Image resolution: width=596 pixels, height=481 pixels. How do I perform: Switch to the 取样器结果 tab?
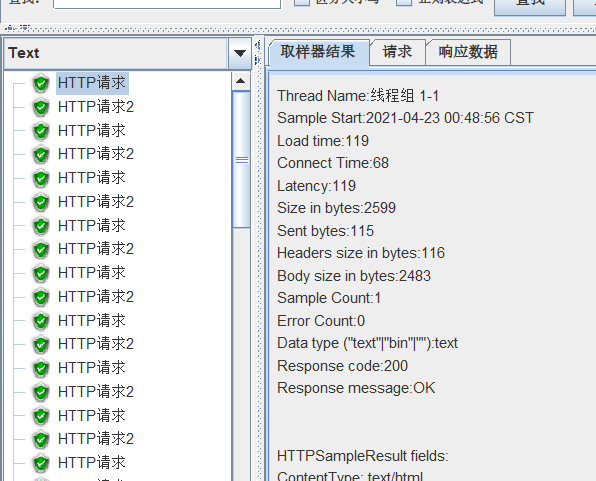318,52
